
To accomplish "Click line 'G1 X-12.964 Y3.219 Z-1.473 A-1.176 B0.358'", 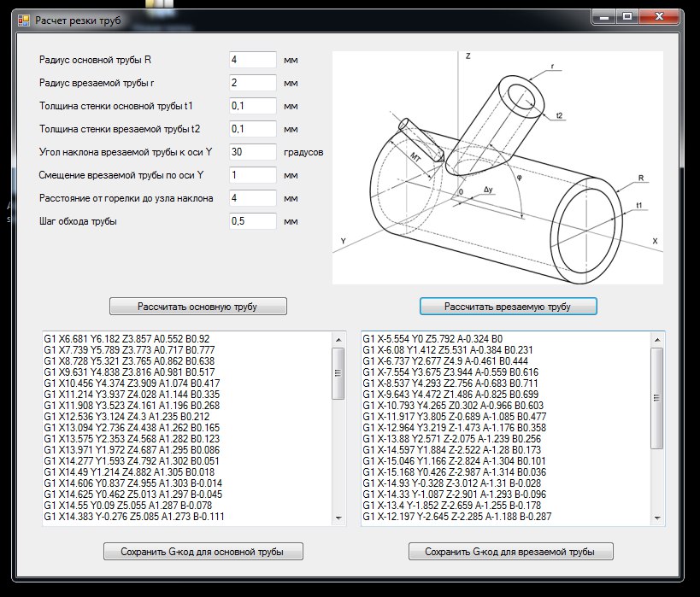I will [455, 427].
